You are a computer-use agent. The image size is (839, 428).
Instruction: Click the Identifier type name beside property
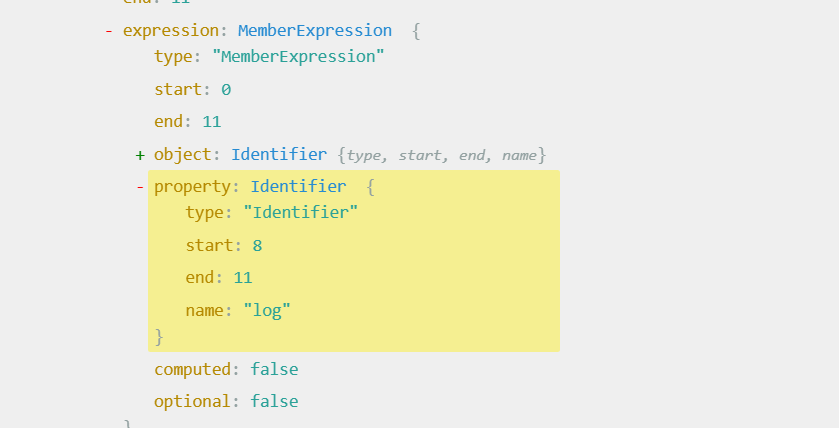coord(298,187)
